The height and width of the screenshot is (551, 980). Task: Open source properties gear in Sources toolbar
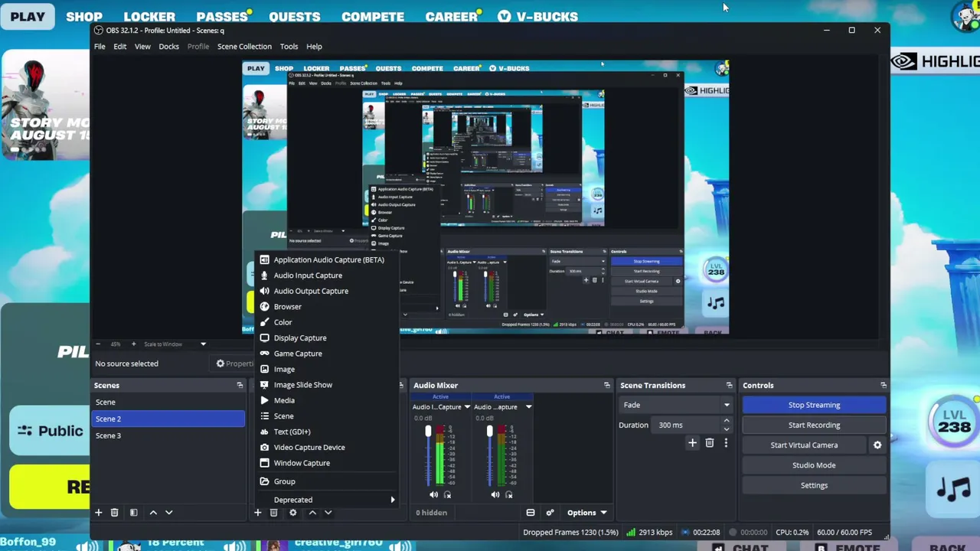292,513
